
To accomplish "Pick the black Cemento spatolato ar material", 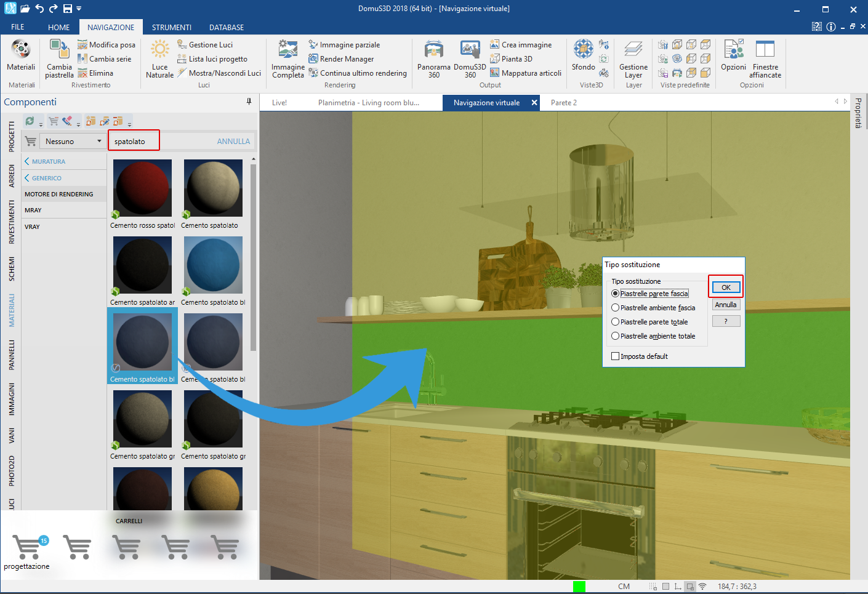I will [x=142, y=265].
